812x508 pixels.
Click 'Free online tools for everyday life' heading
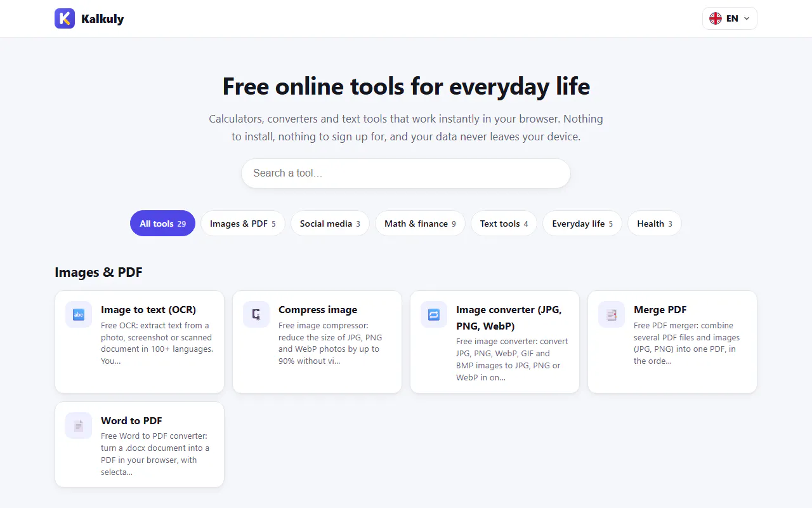click(x=406, y=86)
